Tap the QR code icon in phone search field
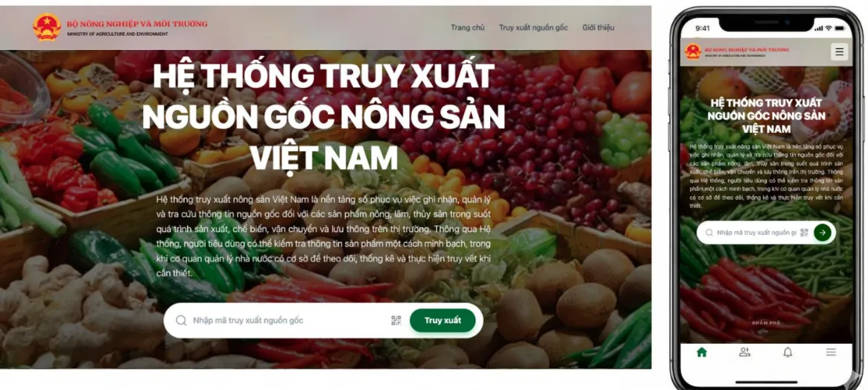The width and height of the screenshot is (868, 390). [x=805, y=233]
